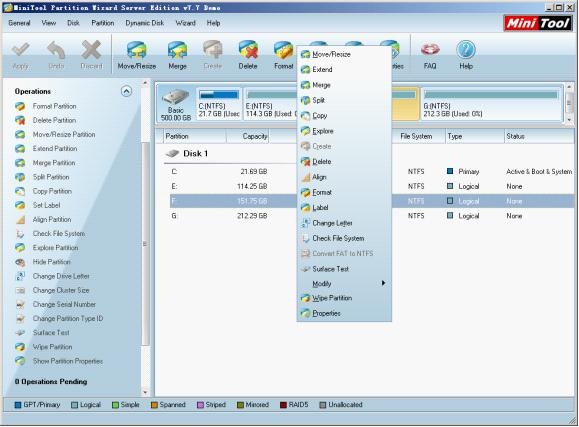Choose Change Letter in context menu
This screenshot has width=579, height=427.
point(344,223)
